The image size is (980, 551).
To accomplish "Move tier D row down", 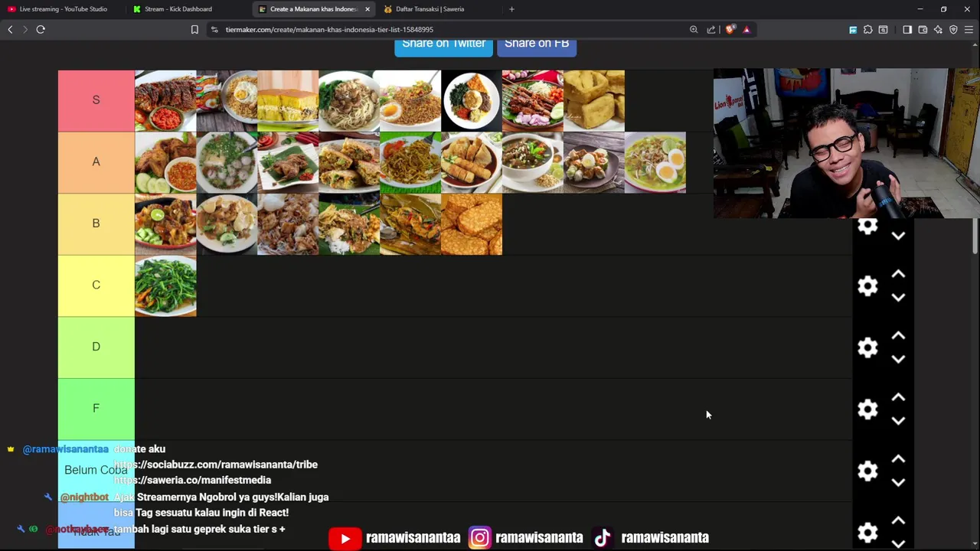I will (x=898, y=360).
